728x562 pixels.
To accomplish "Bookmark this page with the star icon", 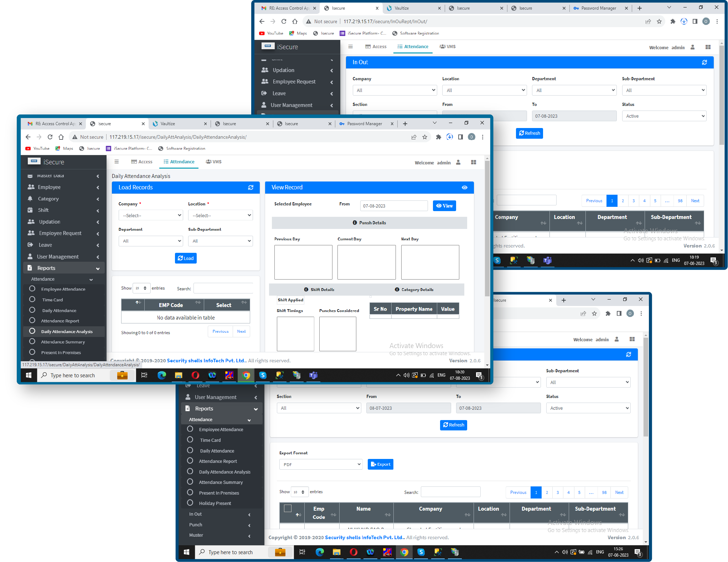I will coord(425,137).
